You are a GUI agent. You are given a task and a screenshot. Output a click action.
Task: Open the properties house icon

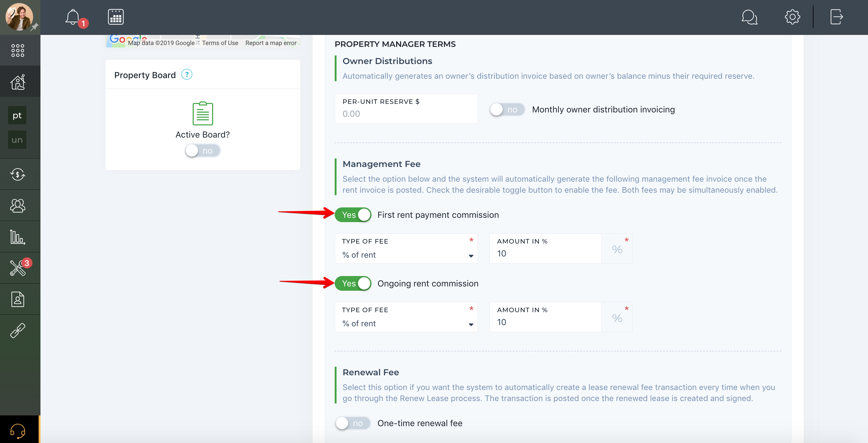(x=17, y=81)
